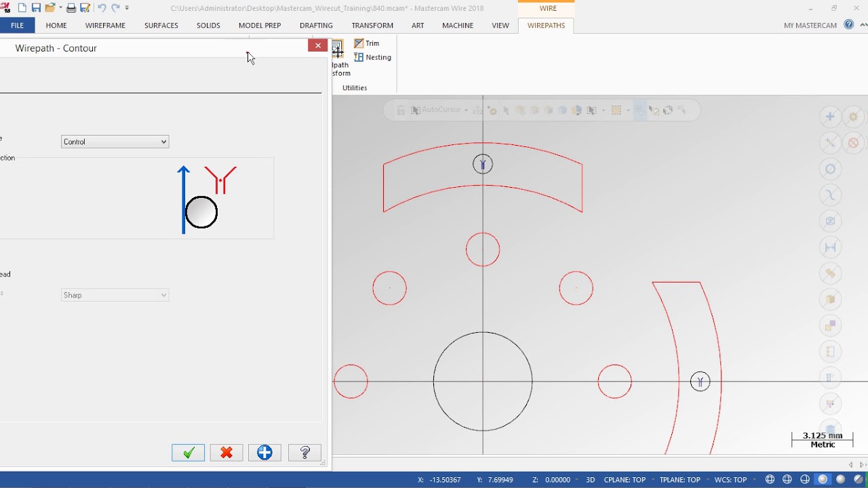Redo the last undone action
Viewport: 868px width, 488px height.
point(115,8)
